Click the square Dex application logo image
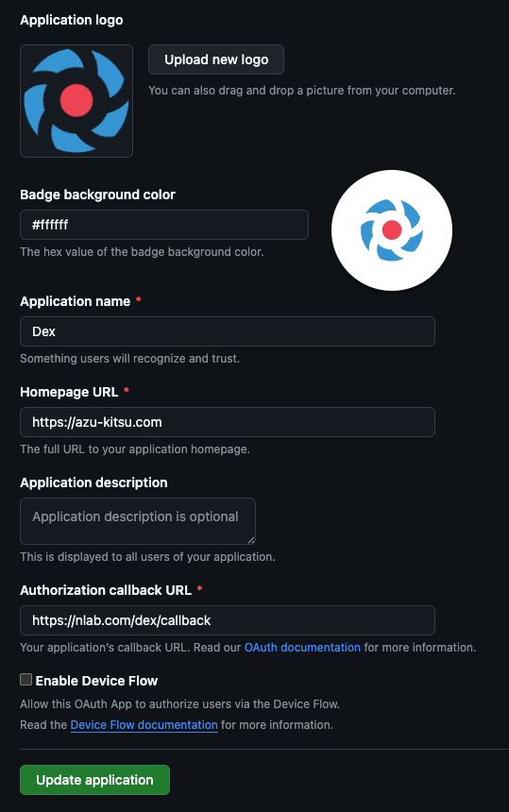509x812 pixels. [x=76, y=101]
